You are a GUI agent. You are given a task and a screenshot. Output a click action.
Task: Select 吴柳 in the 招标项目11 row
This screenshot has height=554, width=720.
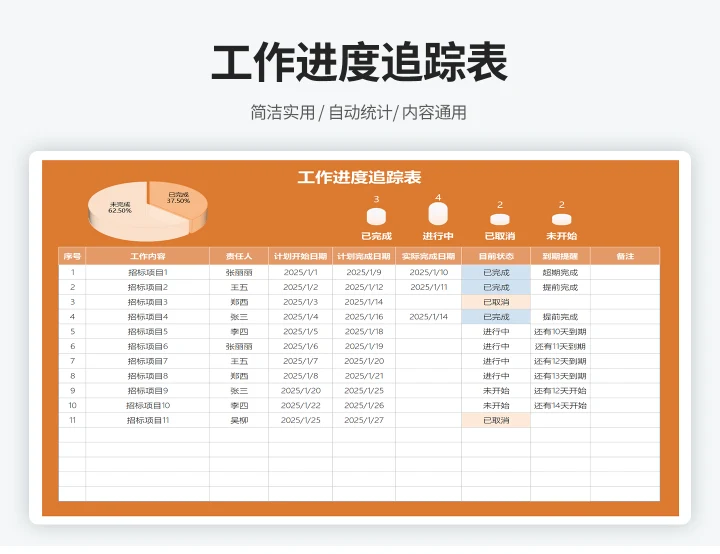239,420
